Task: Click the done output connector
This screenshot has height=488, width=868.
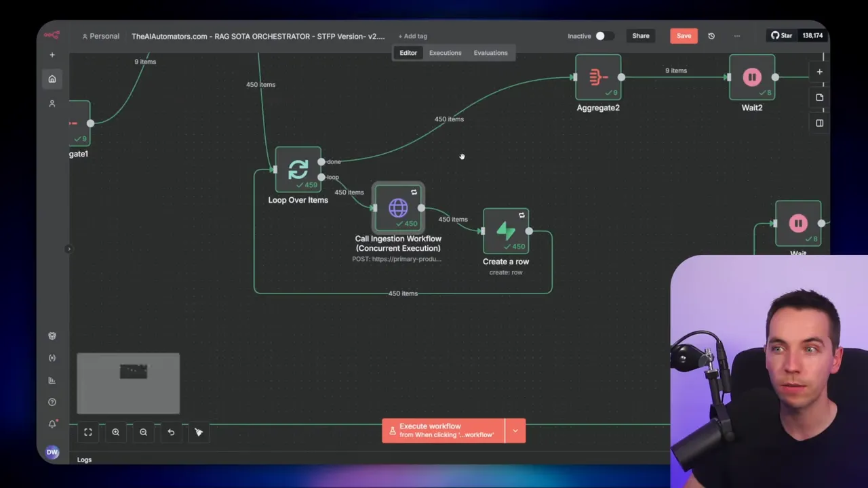Action: tap(321, 161)
